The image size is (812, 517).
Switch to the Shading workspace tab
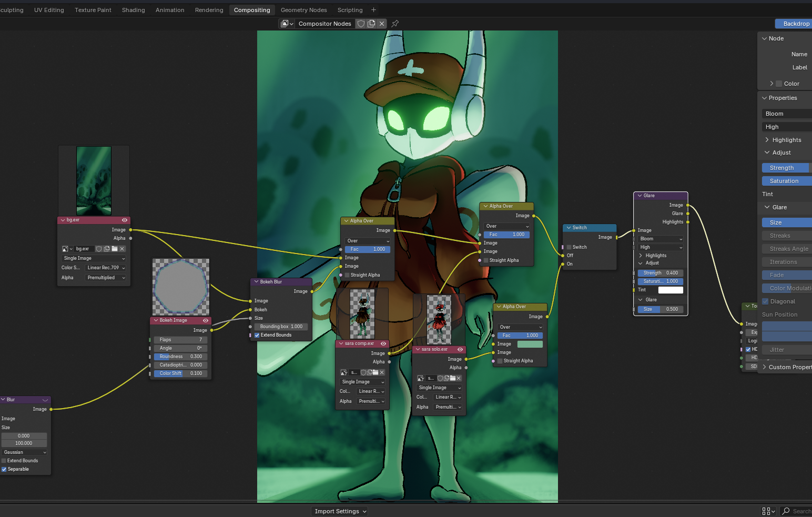[133, 10]
